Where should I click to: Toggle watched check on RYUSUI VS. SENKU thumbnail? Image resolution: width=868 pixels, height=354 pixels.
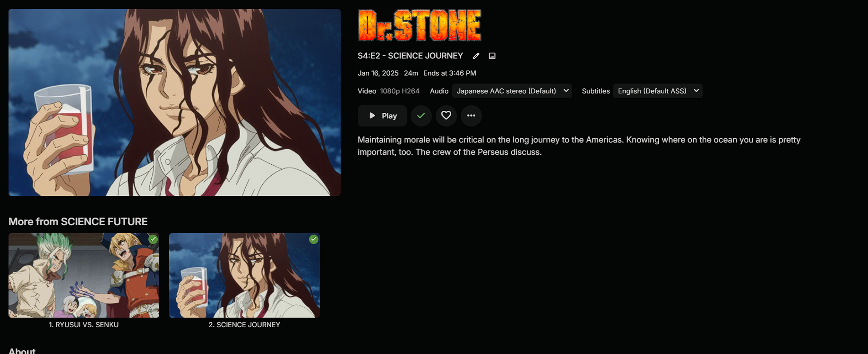[153, 239]
